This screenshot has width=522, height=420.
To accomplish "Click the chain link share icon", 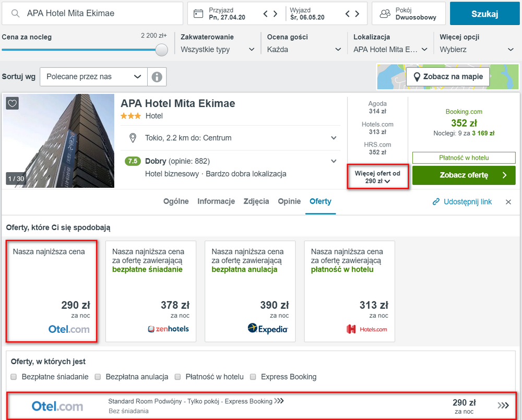I will (436, 202).
